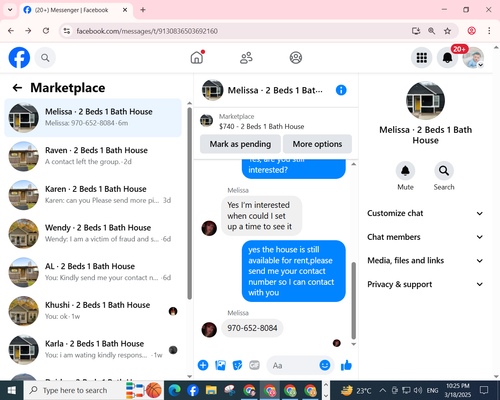Open Chrome three-dot menu

pos(489,31)
